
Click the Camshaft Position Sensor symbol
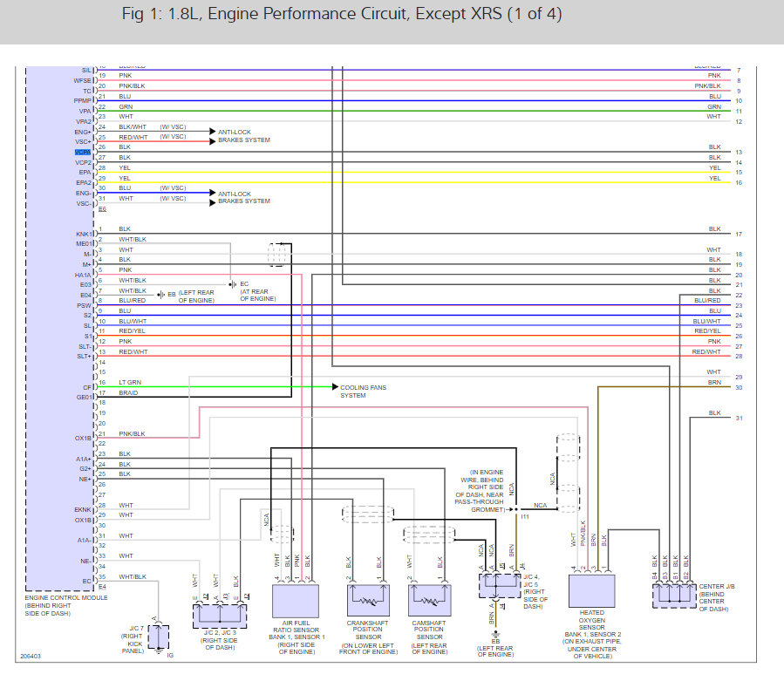pos(427,599)
